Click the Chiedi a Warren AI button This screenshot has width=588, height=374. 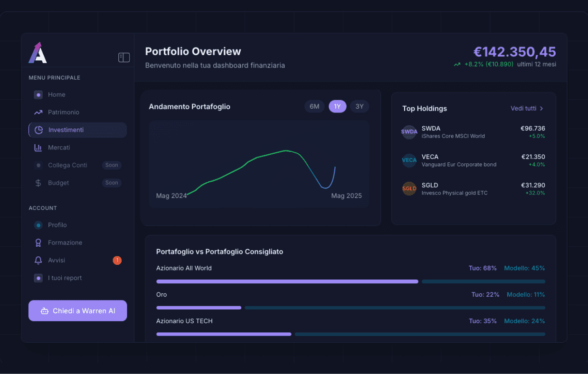tap(77, 311)
